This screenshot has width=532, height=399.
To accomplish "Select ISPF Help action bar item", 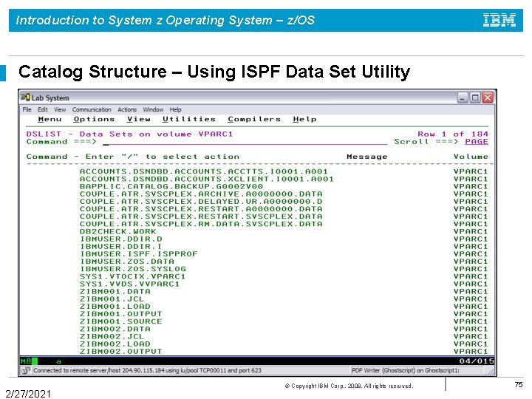I will [304, 119].
